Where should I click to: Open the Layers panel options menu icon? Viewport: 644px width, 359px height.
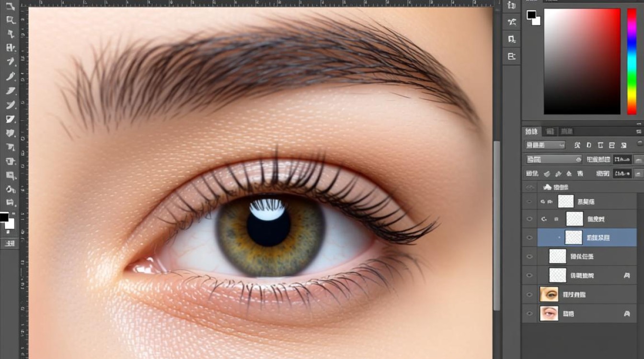pos(640,131)
